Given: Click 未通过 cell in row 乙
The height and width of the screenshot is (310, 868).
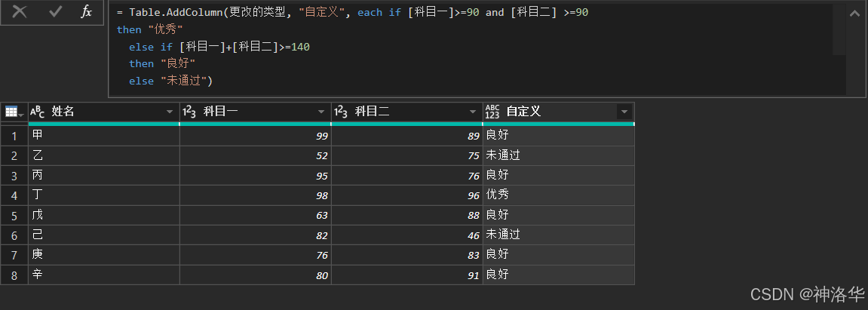Looking at the screenshot, I should point(559,156).
